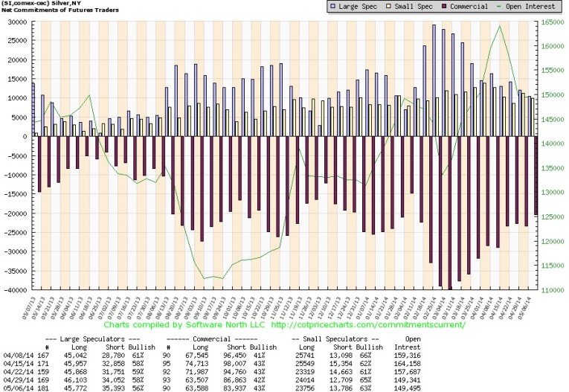Image resolution: width=569 pixels, height=392 pixels.
Task: Click the -40000 label on left axis
Action: coord(13,290)
